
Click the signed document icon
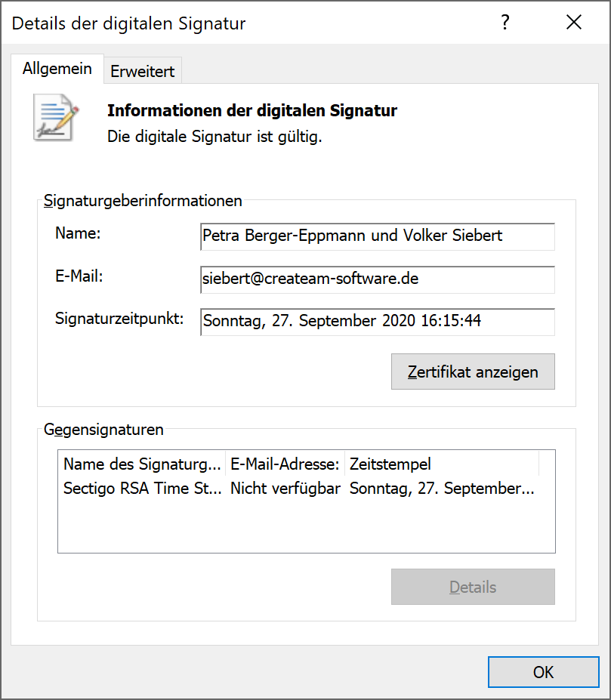pos(56,117)
